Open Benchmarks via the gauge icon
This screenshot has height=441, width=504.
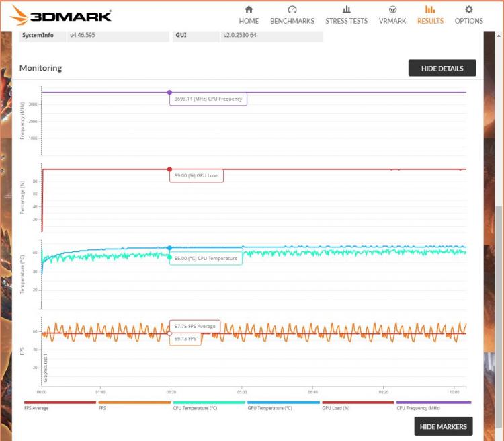[292, 9]
